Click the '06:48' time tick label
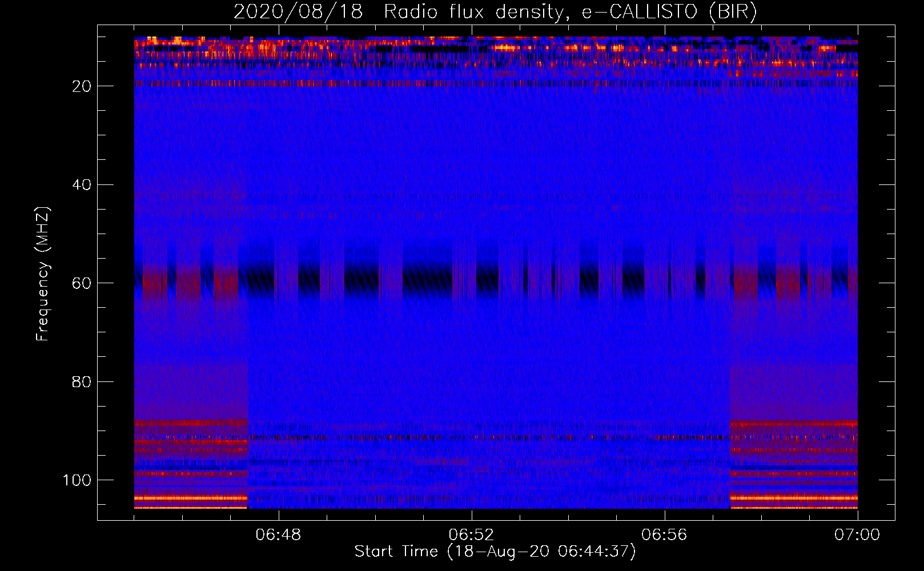Image resolution: width=924 pixels, height=571 pixels. click(279, 535)
